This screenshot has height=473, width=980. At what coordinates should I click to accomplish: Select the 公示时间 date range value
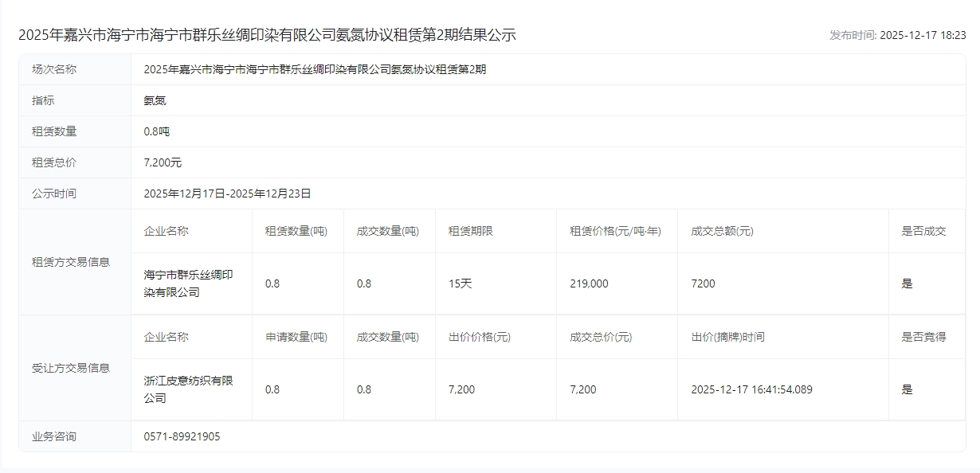click(x=227, y=193)
